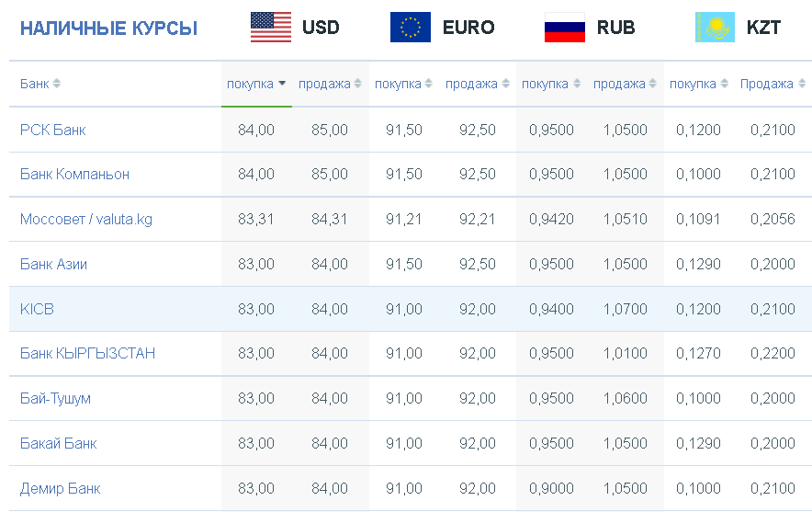
Task: Click the Бай-Тушум bank link
Action: click(55, 399)
